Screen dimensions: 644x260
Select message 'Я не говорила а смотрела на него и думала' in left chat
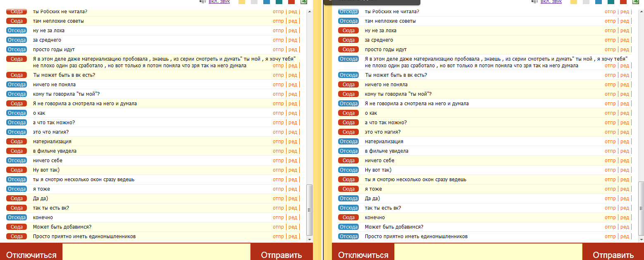[x=85, y=104]
